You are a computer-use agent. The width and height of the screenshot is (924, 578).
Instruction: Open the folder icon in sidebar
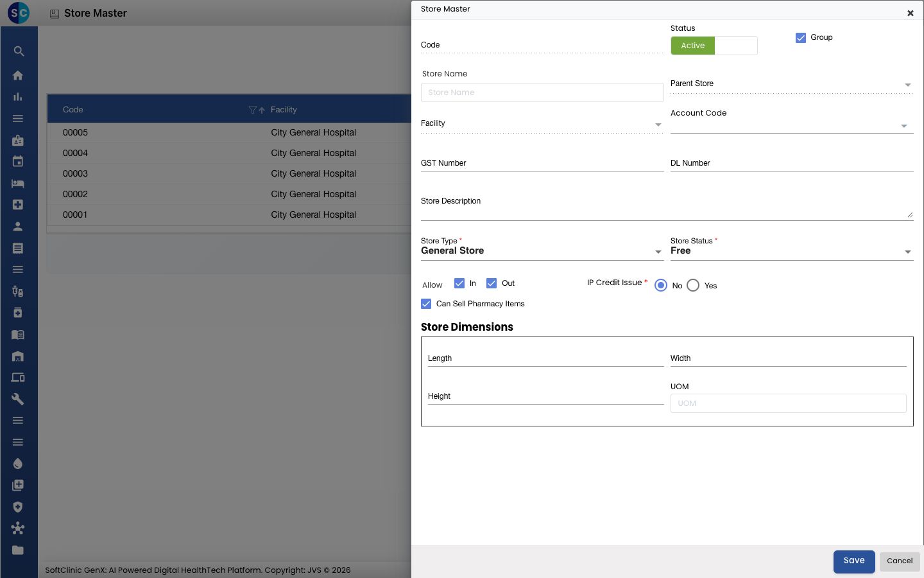[18, 550]
